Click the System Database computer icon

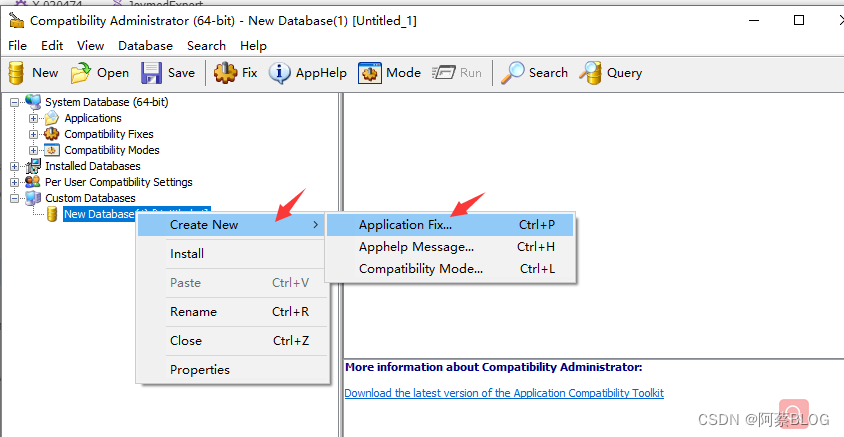pyautogui.click(x=33, y=102)
